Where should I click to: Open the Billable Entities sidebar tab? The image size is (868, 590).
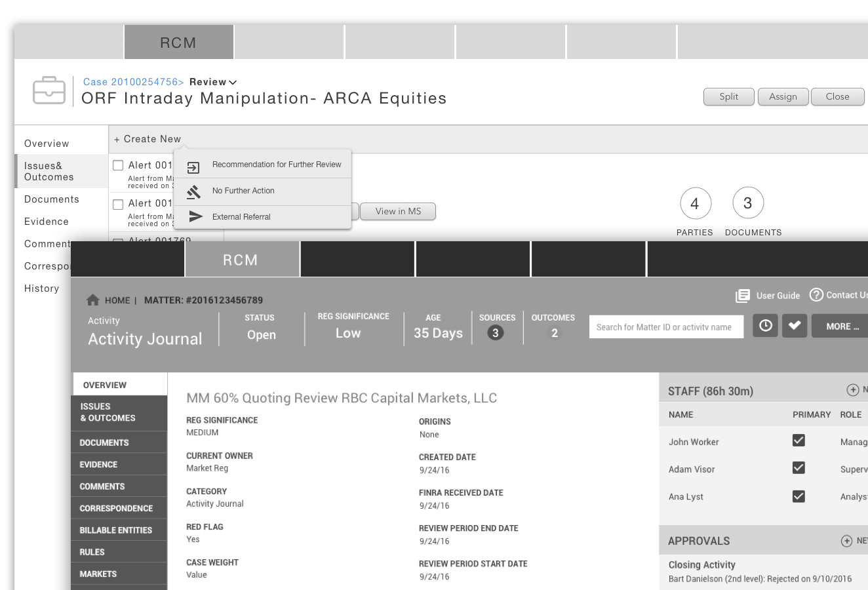(x=116, y=530)
